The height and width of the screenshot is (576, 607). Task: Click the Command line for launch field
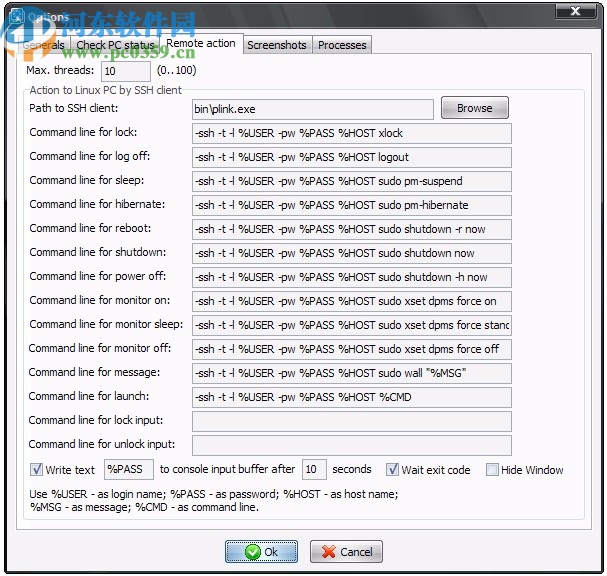(x=352, y=398)
